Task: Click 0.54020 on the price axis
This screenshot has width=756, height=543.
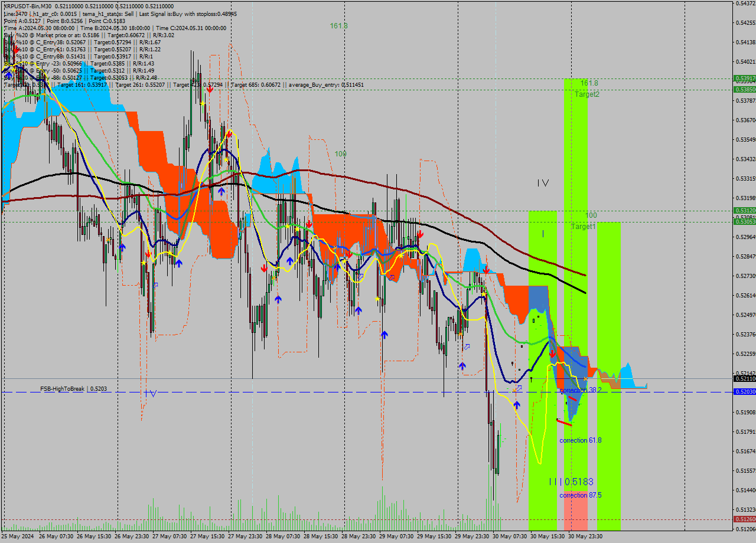Action: 745,61
